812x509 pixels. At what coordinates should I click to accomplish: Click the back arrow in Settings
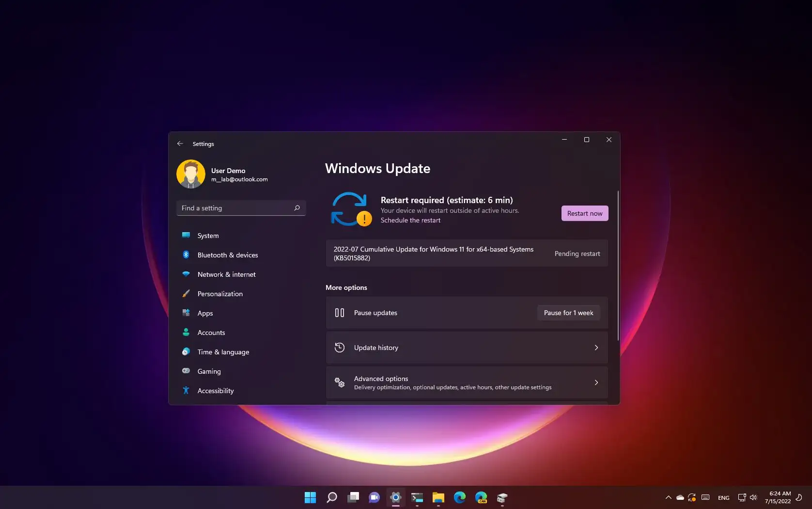click(x=180, y=144)
